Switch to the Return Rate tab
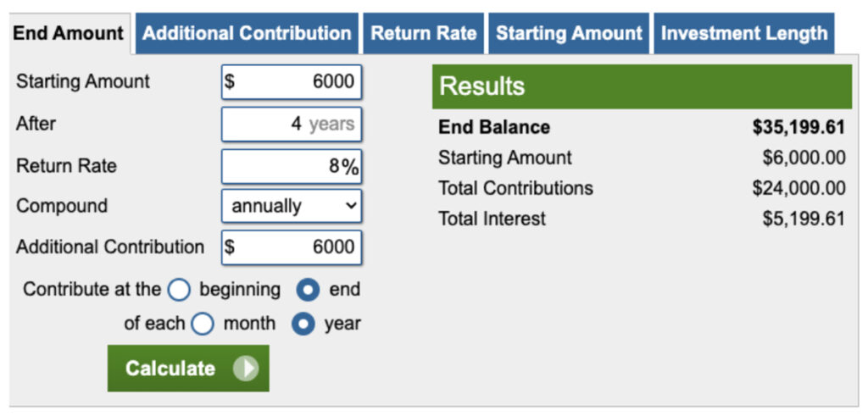Screen dimensions: 868x416 click(424, 34)
